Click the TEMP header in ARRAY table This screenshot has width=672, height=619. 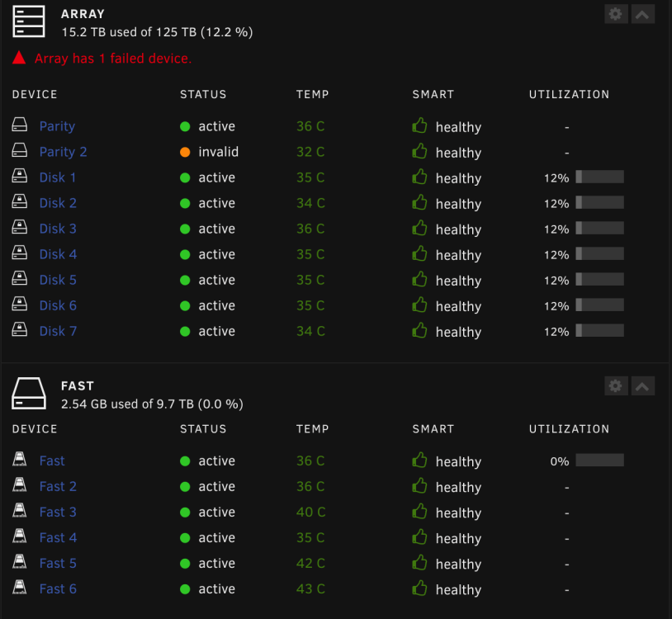point(312,94)
